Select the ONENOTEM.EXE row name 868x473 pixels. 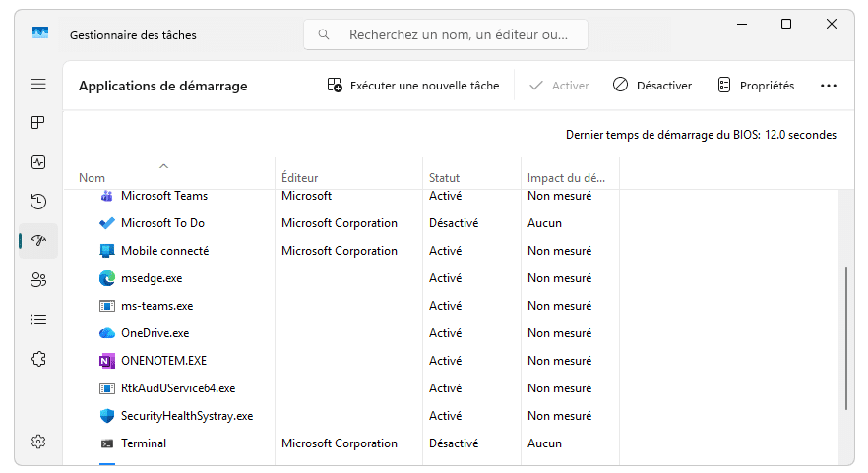163,361
